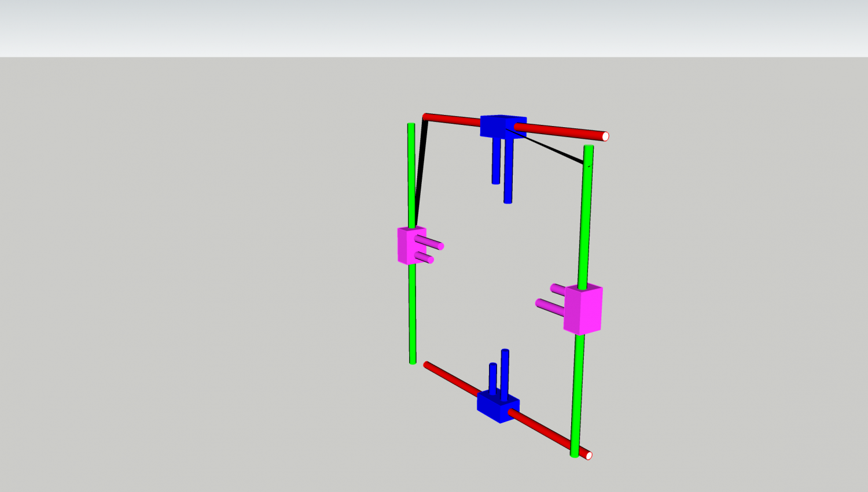Select the top blue slider block
This screenshot has width=868, height=492.
click(496, 126)
